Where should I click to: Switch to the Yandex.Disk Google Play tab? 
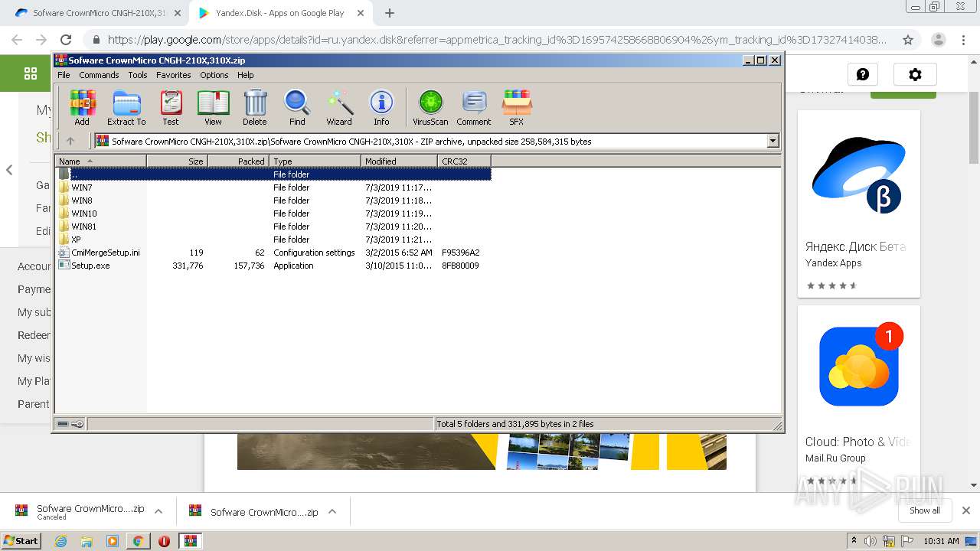pyautogui.click(x=279, y=13)
